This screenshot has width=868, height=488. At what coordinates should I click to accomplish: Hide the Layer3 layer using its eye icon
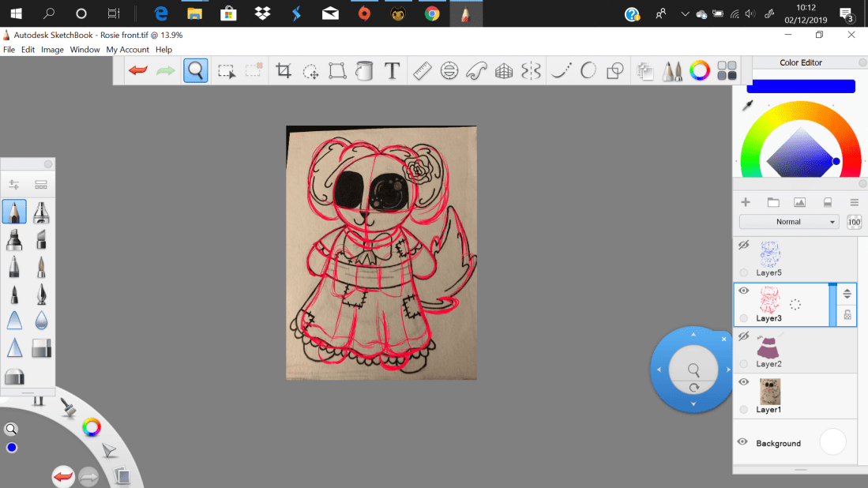(743, 290)
